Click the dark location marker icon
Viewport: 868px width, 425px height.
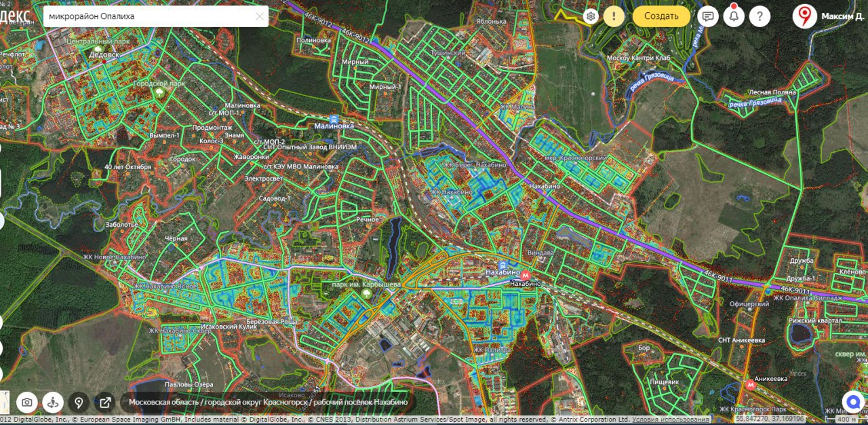coord(79,402)
